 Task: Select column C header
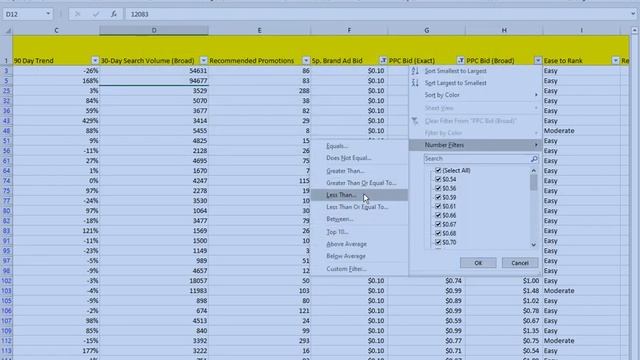point(56,31)
